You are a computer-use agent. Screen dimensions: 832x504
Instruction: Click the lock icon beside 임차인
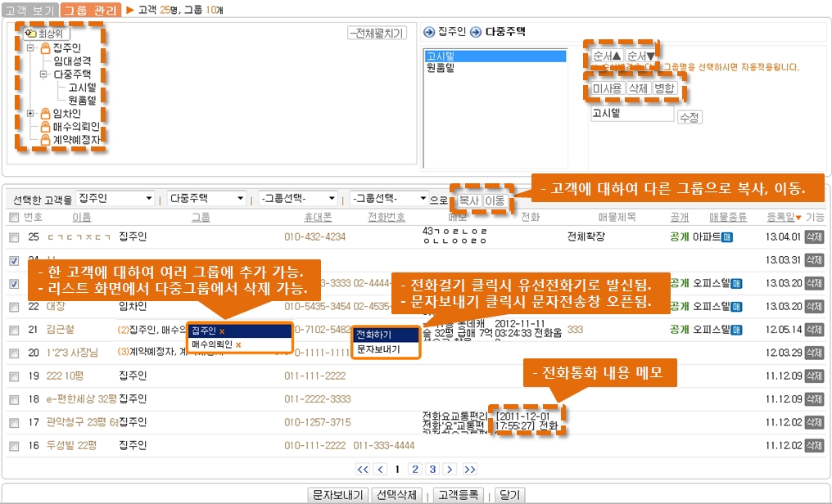click(45, 114)
